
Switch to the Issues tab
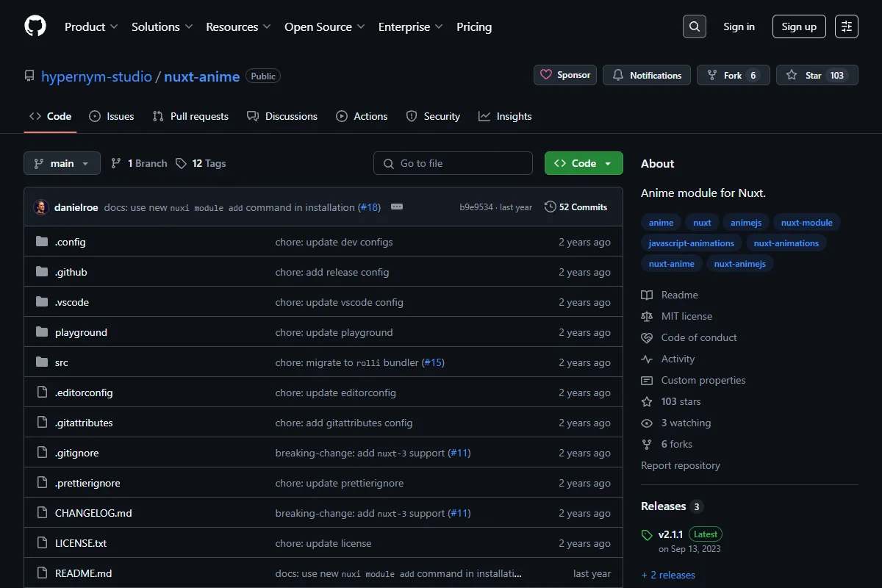(x=112, y=116)
